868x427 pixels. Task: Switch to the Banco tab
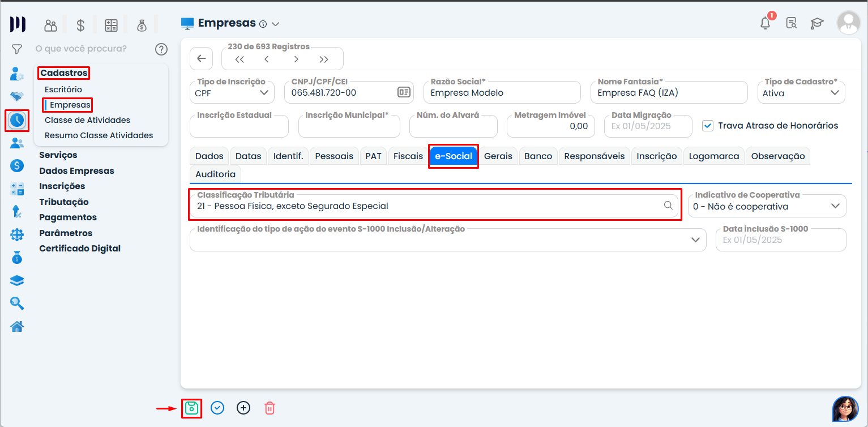(x=538, y=156)
